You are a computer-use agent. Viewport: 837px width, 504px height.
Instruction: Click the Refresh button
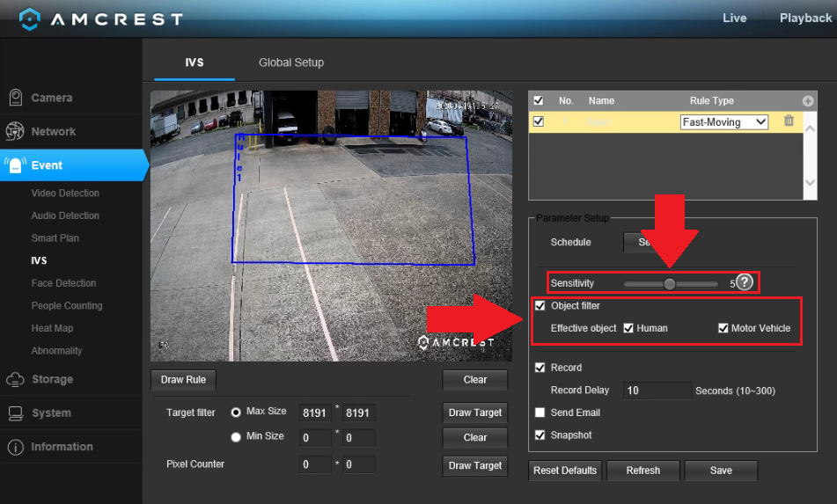[643, 471]
